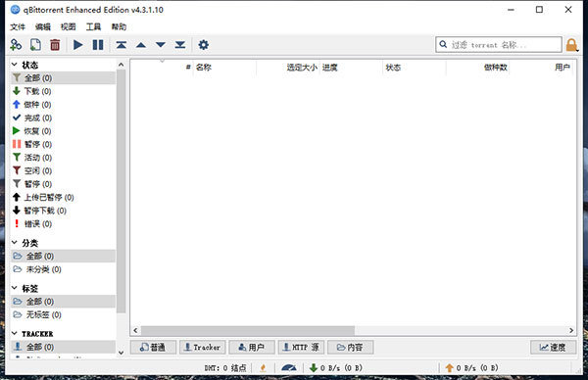Click horizontal scrollbar left arrow

(x=135, y=330)
